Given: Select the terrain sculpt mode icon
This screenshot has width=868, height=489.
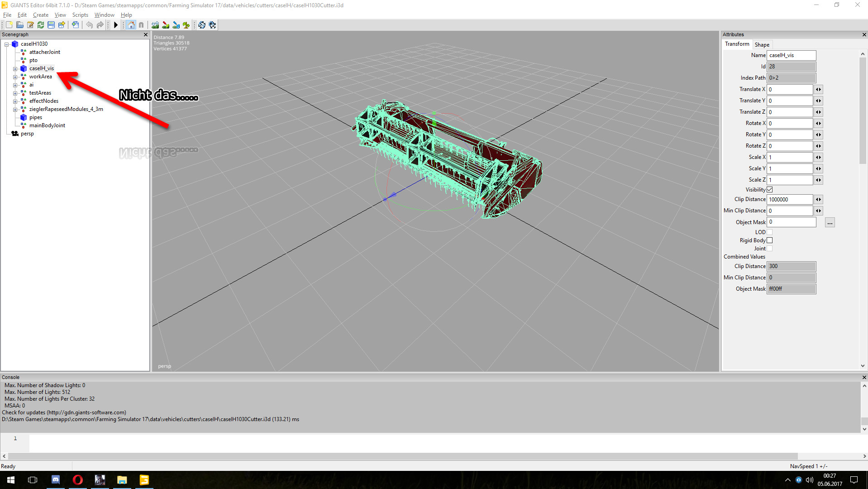Looking at the screenshot, I should click(x=155, y=25).
